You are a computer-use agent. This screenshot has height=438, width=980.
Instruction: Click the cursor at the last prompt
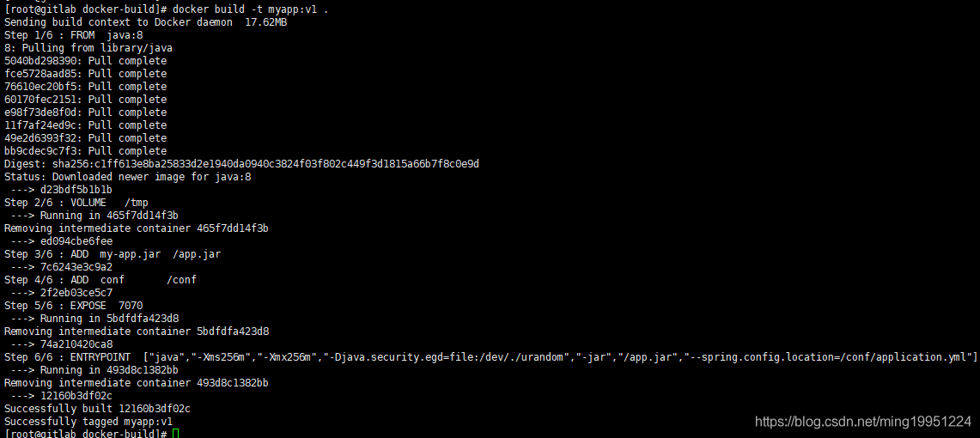[x=175, y=434]
